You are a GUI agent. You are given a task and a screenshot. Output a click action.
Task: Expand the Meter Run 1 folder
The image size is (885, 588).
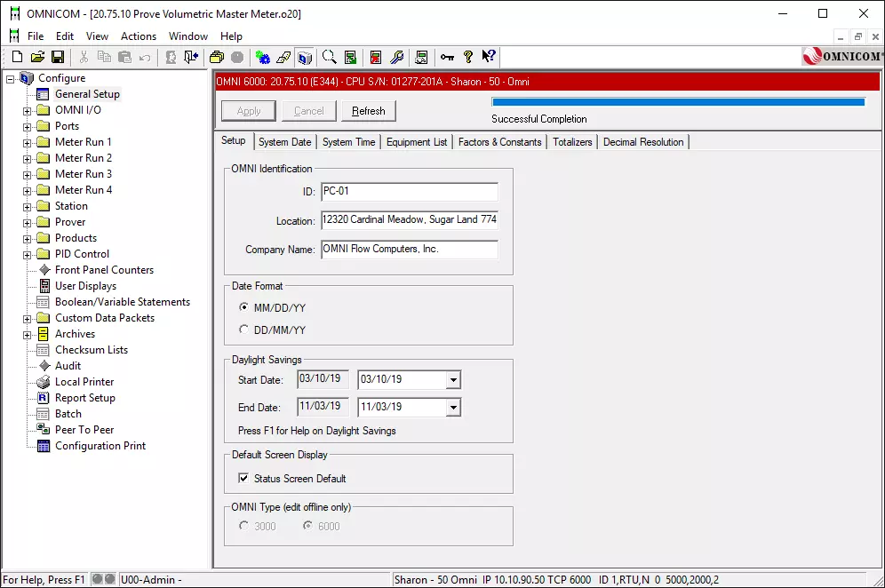[27, 143]
